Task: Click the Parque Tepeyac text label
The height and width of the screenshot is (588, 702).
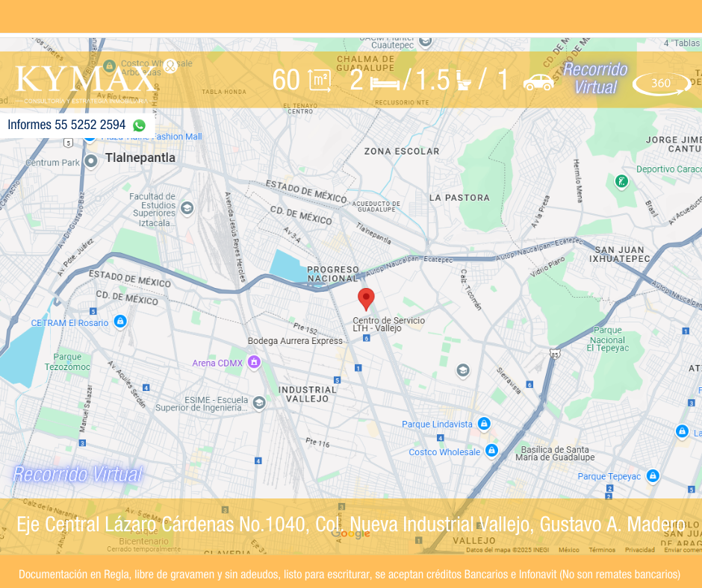Action: [x=609, y=476]
